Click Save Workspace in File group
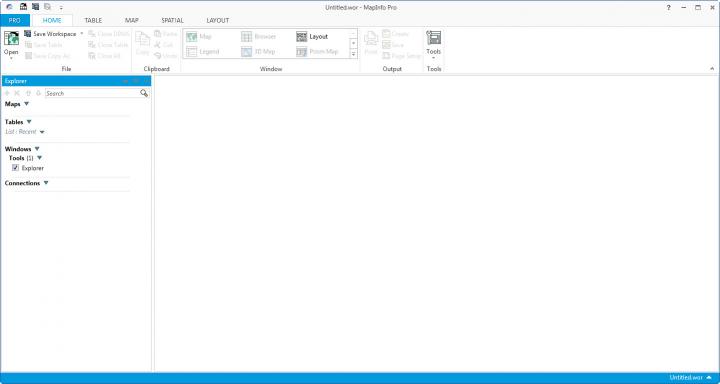The image size is (720, 384). pyautogui.click(x=50, y=34)
